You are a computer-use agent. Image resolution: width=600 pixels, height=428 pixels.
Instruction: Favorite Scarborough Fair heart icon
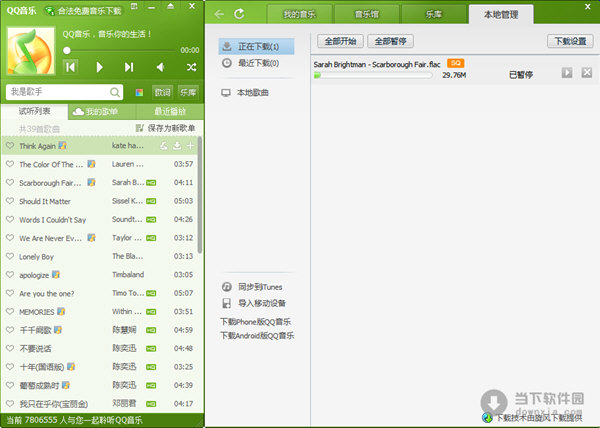[10, 182]
